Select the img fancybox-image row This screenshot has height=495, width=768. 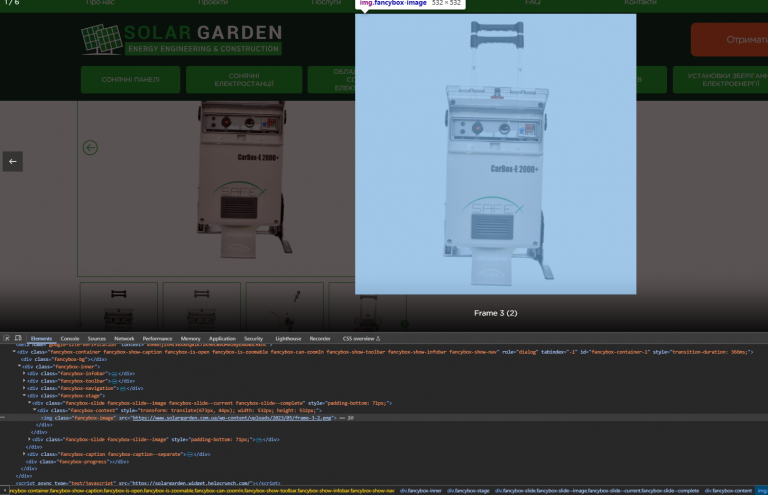[384, 418]
